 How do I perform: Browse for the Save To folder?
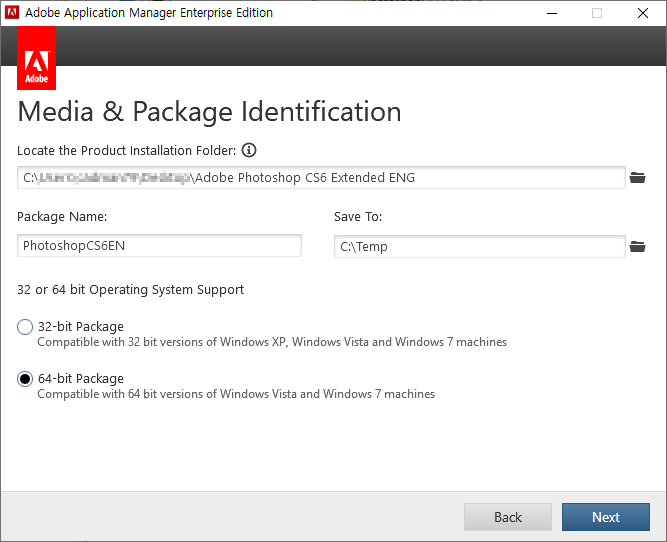pyautogui.click(x=637, y=246)
